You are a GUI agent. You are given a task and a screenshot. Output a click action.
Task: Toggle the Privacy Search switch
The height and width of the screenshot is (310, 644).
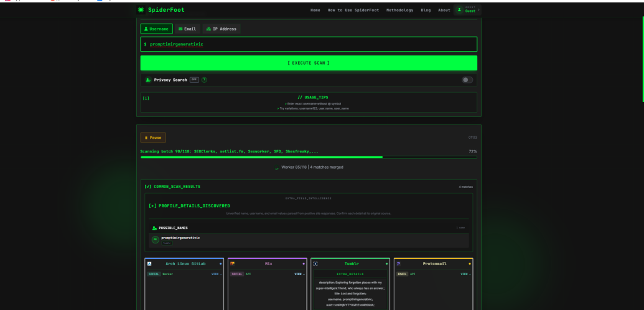coord(467,80)
